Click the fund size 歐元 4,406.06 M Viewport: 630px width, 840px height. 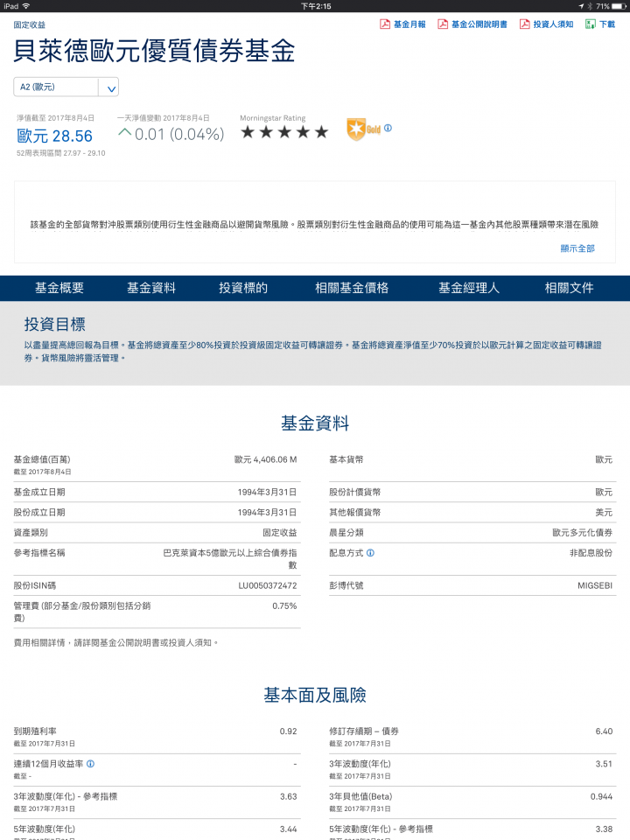[266, 459]
